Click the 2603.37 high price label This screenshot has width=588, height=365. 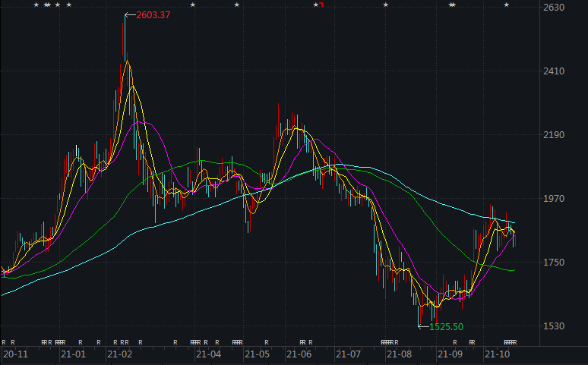coord(153,15)
